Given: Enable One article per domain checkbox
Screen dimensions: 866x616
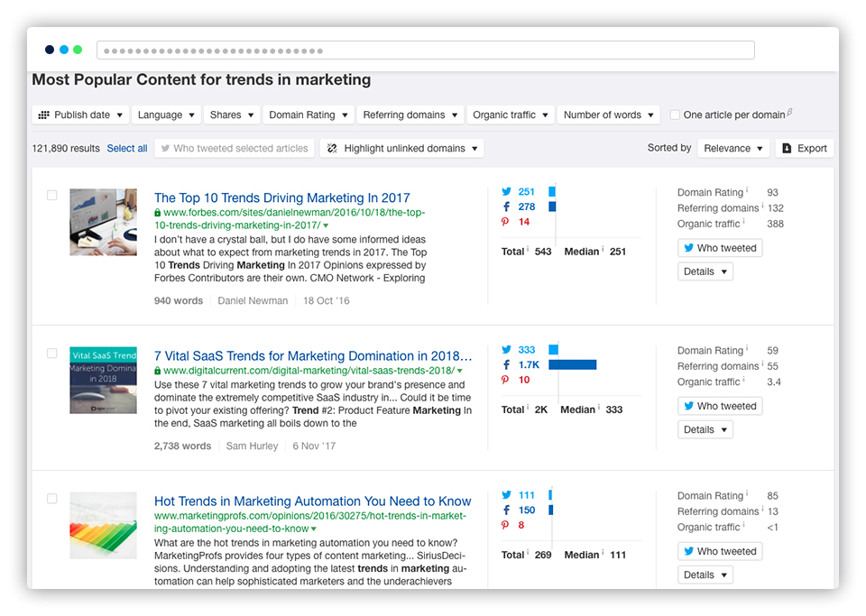Looking at the screenshot, I should (675, 115).
